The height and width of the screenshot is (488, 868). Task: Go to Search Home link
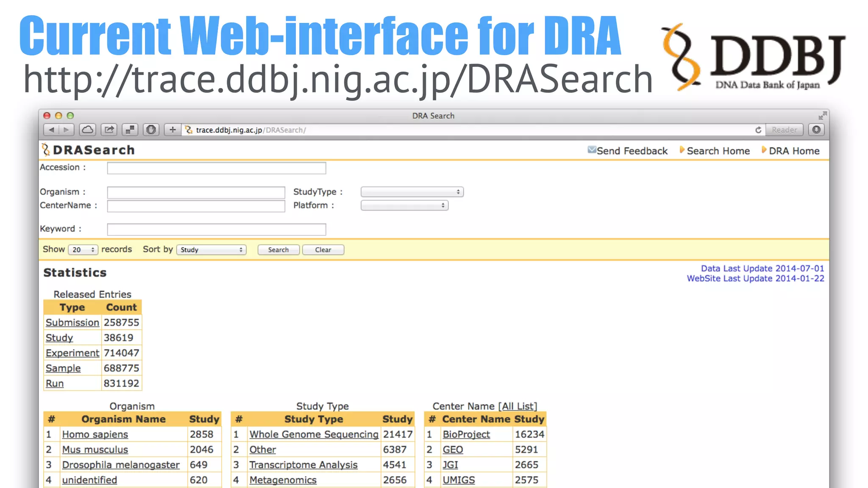coord(718,151)
